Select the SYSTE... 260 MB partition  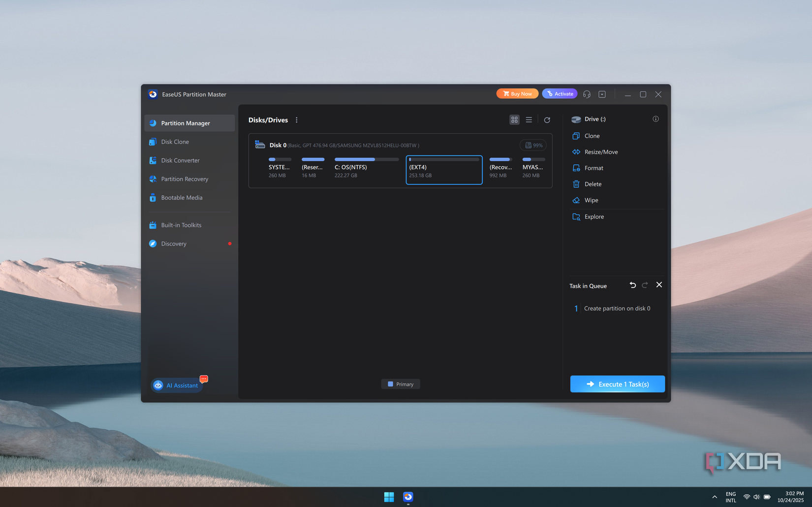click(280, 168)
